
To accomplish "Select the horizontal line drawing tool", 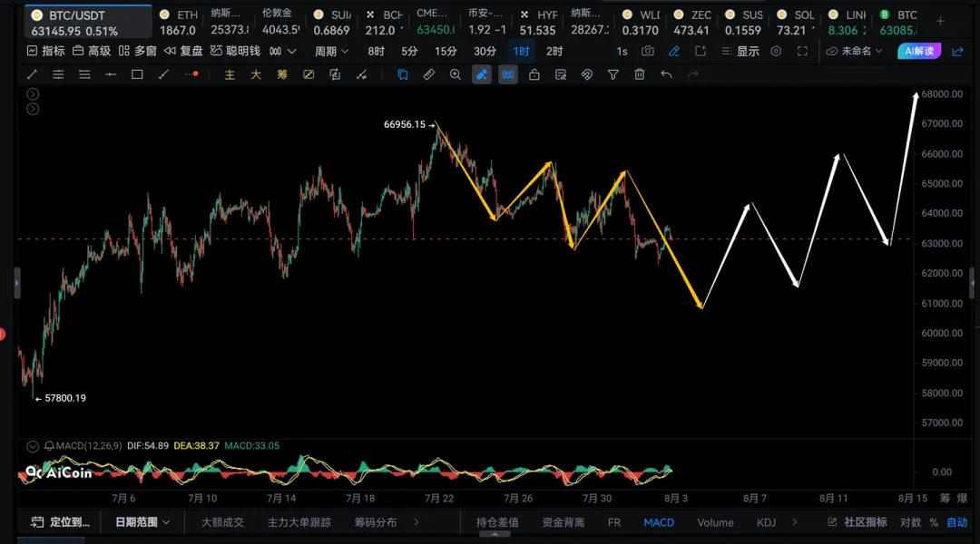I will pos(111,75).
